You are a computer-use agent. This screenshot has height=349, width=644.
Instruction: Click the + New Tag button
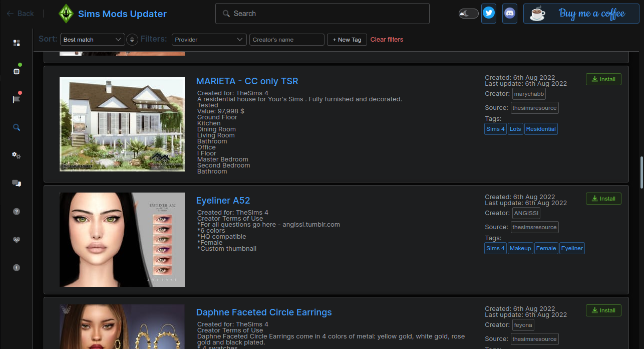pyautogui.click(x=347, y=40)
